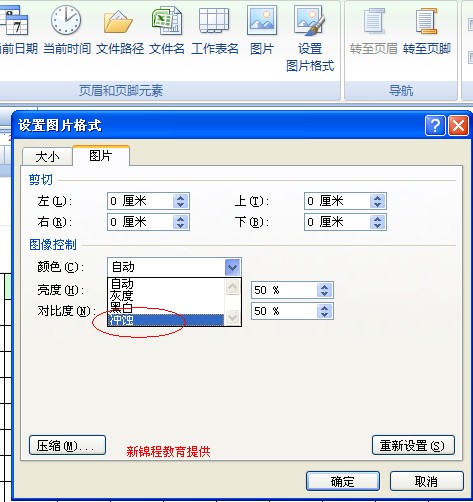Screen dimensions: 473x502
Task: Insert worksheet name (工作表名) icon
Action: [x=214, y=21]
